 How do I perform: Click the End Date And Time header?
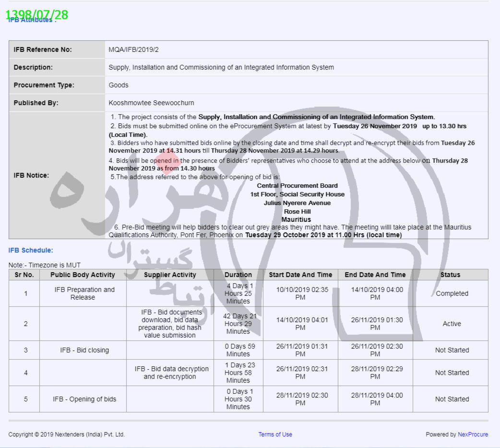pos(375,275)
